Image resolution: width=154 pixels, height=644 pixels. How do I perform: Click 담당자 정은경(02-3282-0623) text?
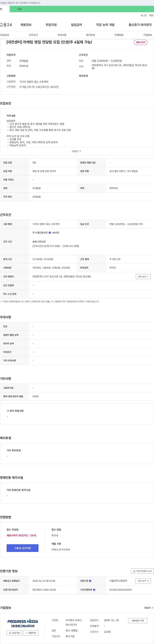pos(44,589)
